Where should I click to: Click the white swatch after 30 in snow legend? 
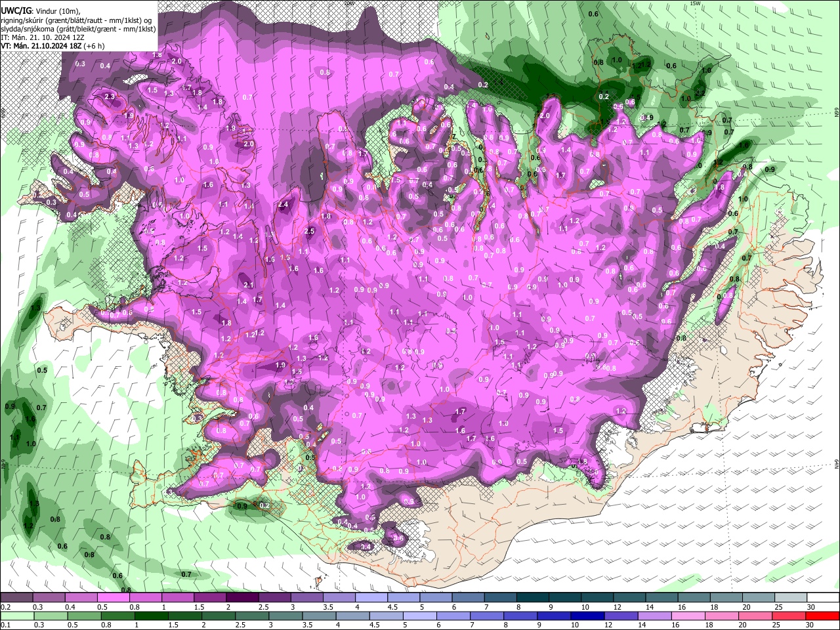[x=823, y=598]
